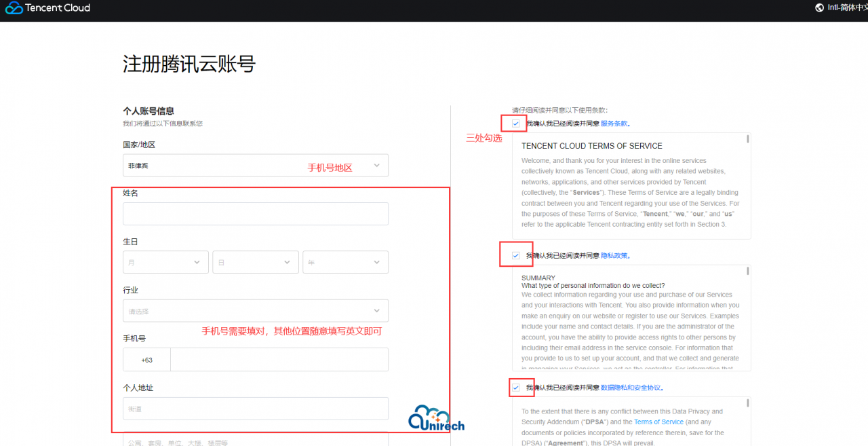
Task: Click the phone number field beside +63
Action: coord(279,359)
